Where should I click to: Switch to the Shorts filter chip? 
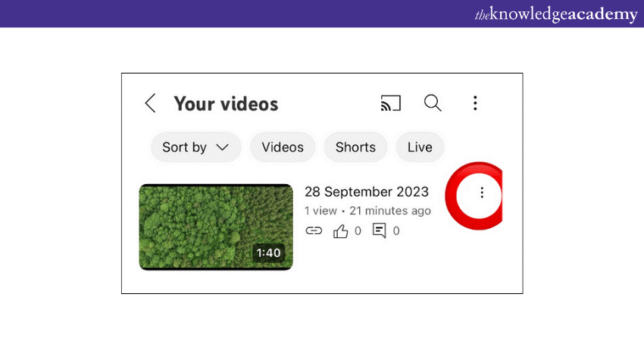[x=355, y=147]
